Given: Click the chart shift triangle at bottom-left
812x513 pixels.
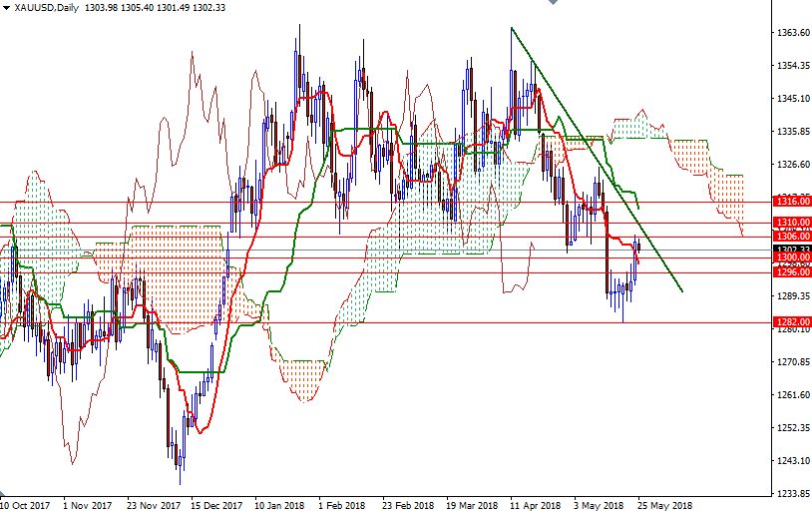Looking at the screenshot, I should (x=4, y=495).
